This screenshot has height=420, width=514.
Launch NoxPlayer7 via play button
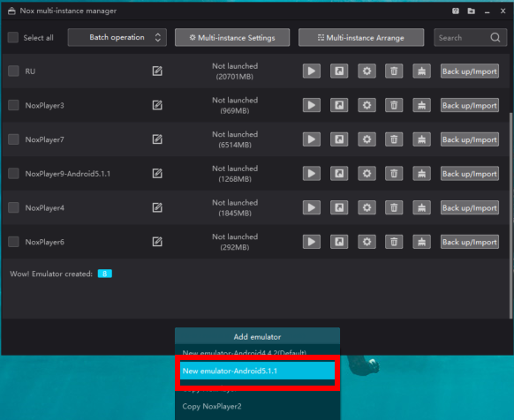(x=312, y=139)
